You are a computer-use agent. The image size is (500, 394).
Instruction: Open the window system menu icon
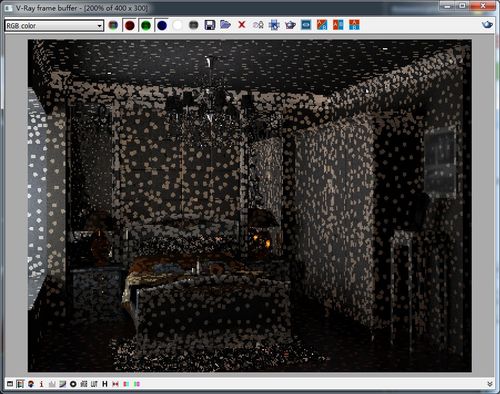[8, 8]
